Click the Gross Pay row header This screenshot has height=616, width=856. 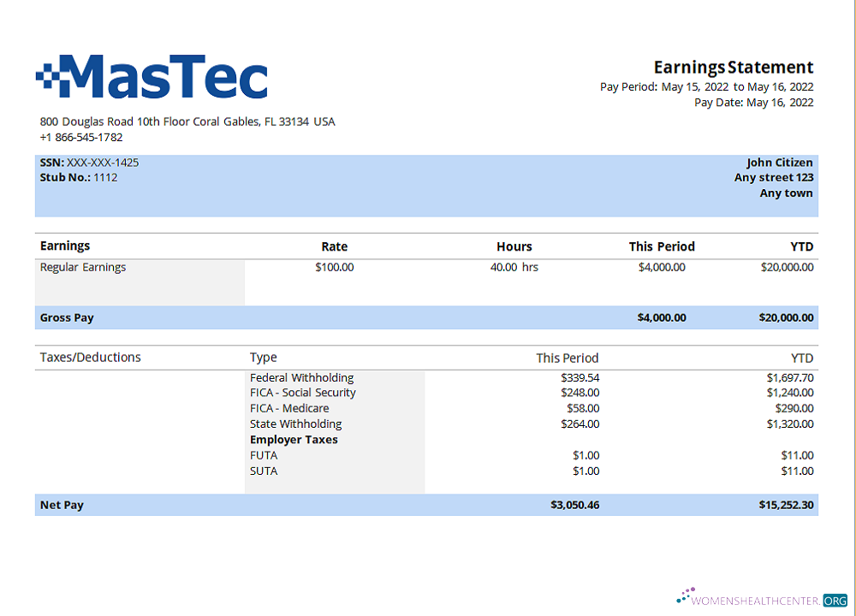click(x=67, y=317)
